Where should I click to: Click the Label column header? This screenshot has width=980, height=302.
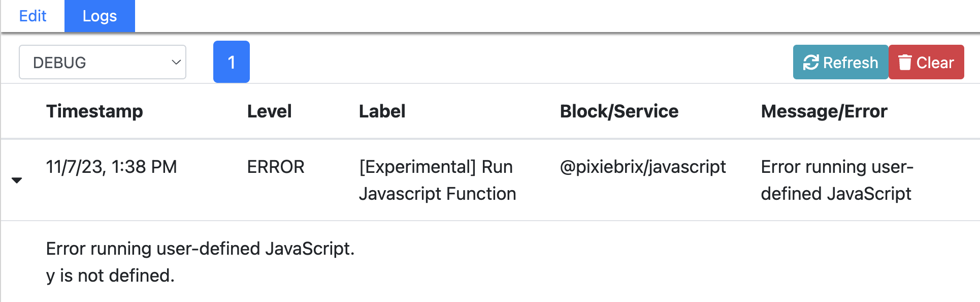point(382,111)
